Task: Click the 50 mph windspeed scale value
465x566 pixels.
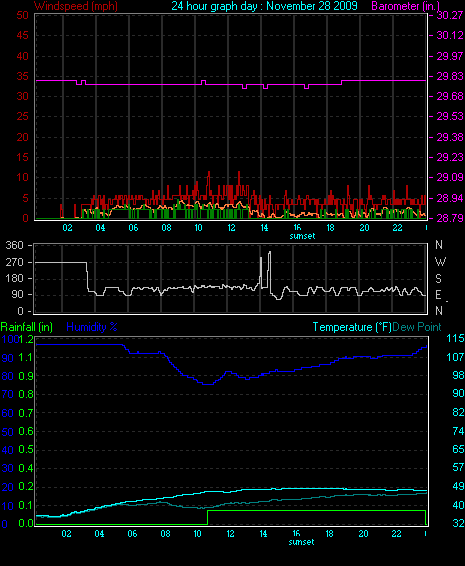Action: pos(22,15)
